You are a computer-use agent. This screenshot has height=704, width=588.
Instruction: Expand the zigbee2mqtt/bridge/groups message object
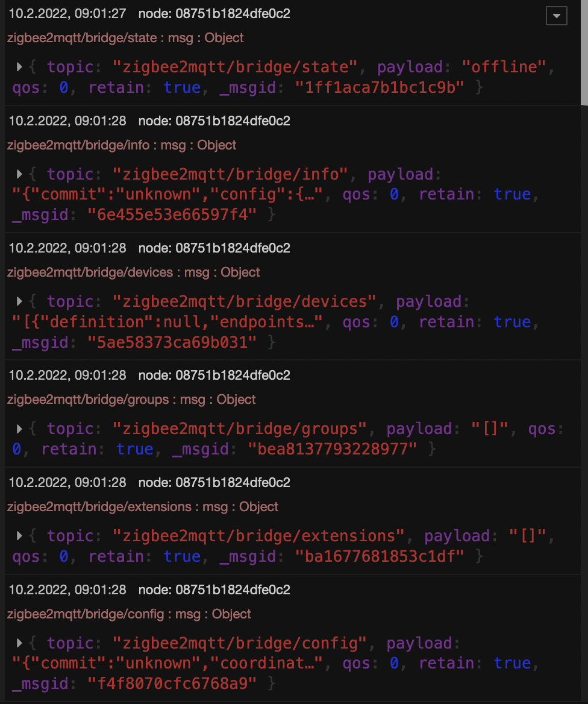(x=19, y=429)
